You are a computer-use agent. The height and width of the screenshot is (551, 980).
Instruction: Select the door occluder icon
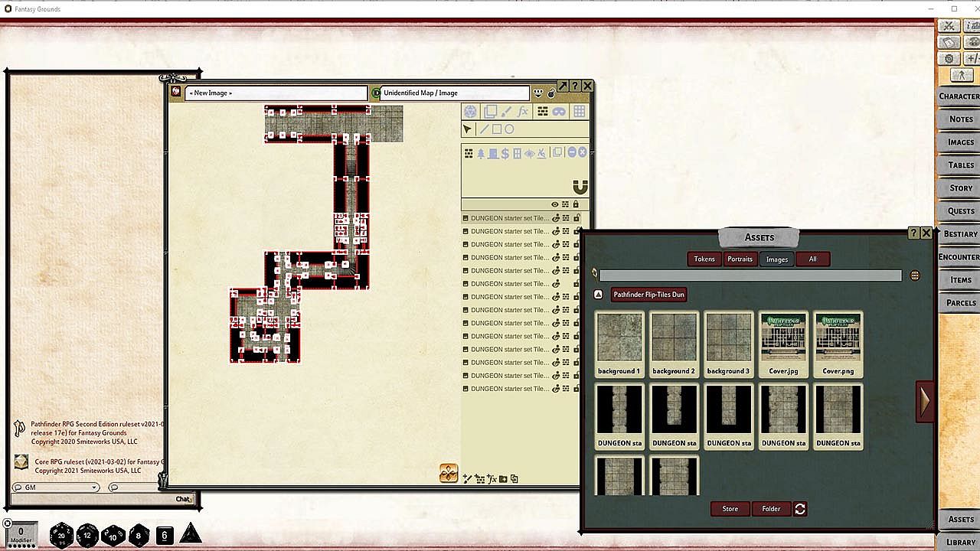[x=492, y=153]
